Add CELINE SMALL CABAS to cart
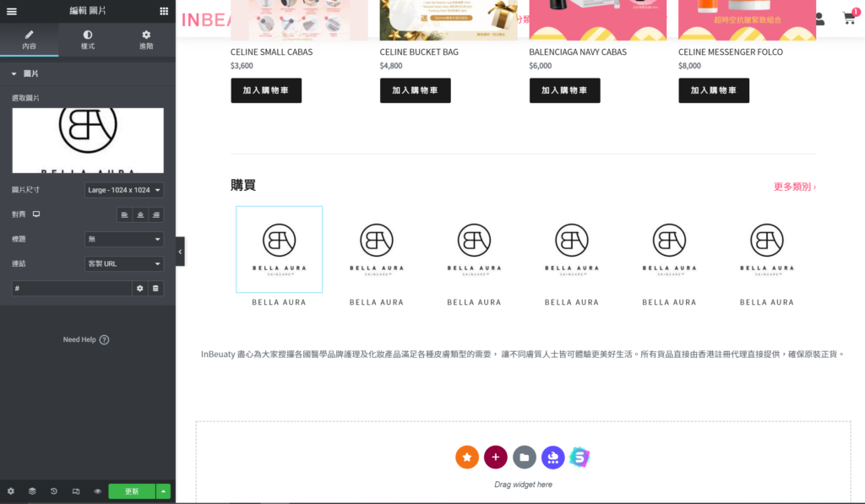The width and height of the screenshot is (865, 504). point(266,90)
